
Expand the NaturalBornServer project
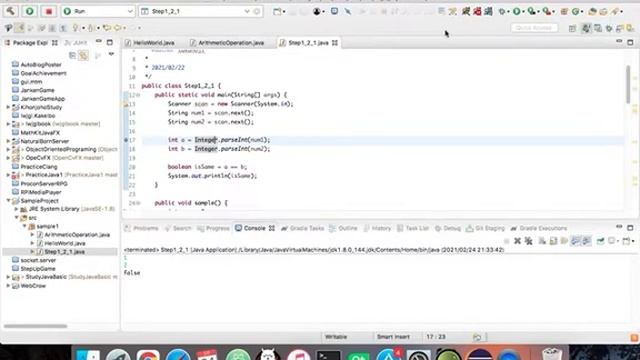tap(8, 141)
